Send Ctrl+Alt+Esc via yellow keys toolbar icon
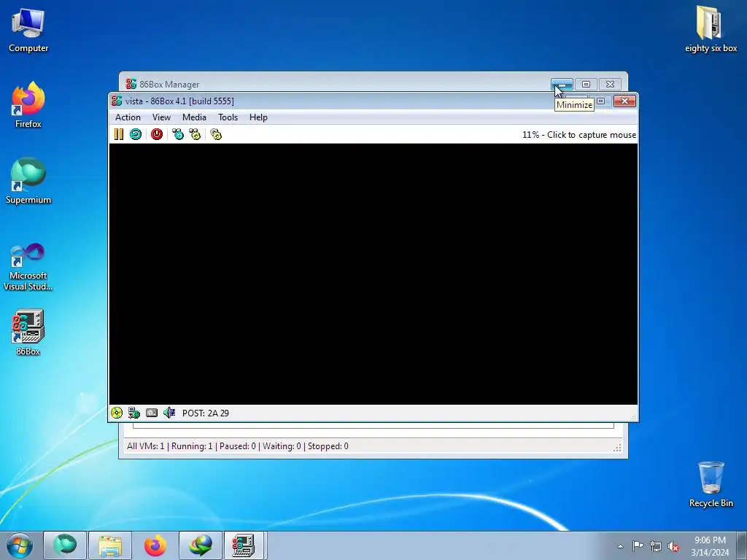Image resolution: width=747 pixels, height=560 pixels. tap(195, 134)
